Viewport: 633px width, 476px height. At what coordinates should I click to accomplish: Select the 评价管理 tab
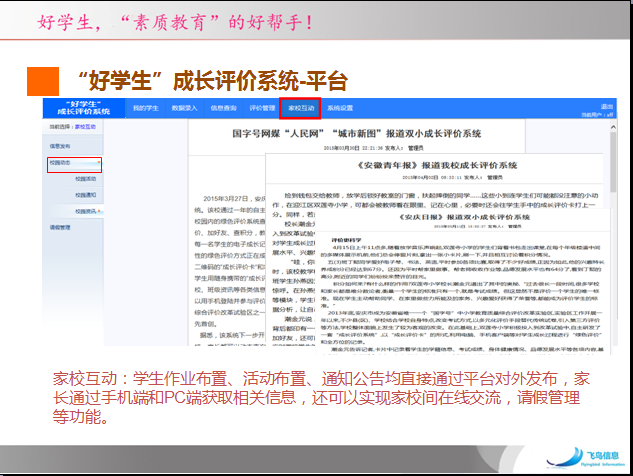(262, 107)
